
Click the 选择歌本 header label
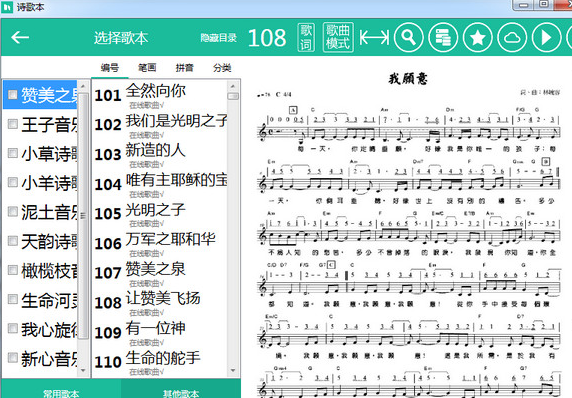(121, 38)
